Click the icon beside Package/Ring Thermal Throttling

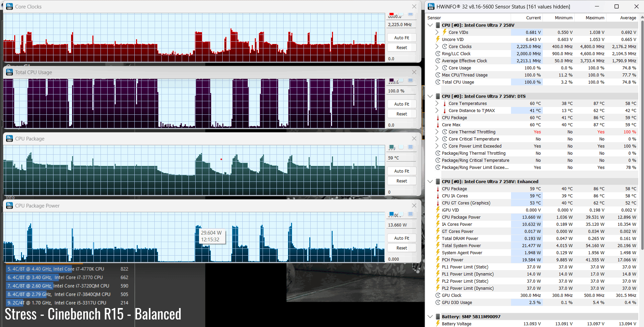(x=438, y=153)
